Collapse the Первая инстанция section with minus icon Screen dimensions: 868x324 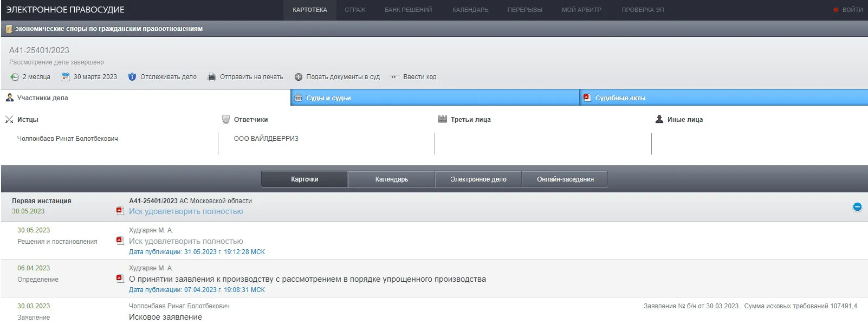(857, 207)
